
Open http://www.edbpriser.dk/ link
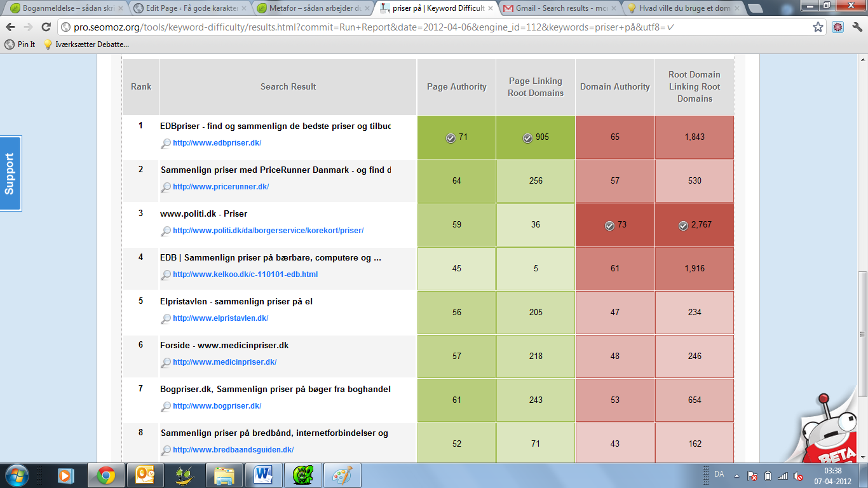point(217,143)
